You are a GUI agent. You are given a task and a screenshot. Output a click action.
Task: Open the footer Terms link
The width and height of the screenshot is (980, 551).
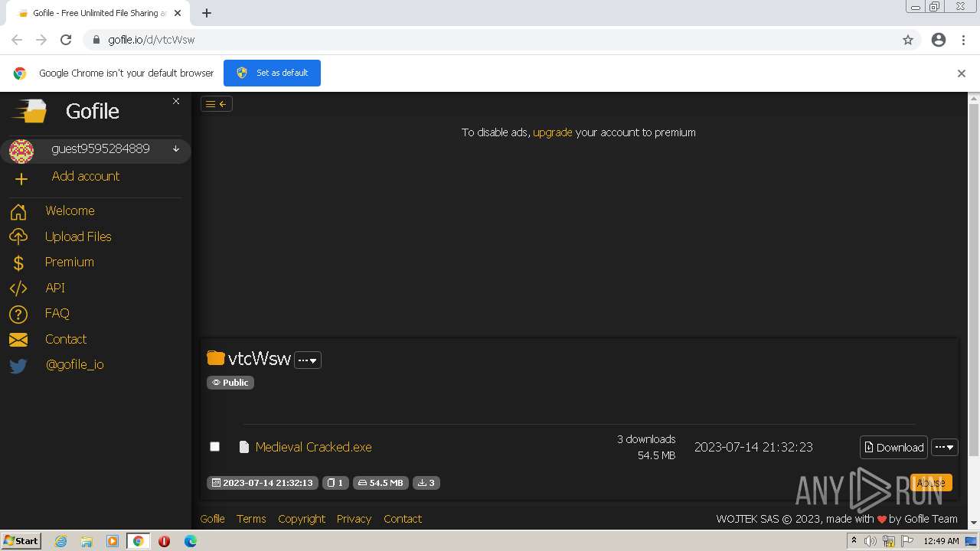tap(251, 519)
